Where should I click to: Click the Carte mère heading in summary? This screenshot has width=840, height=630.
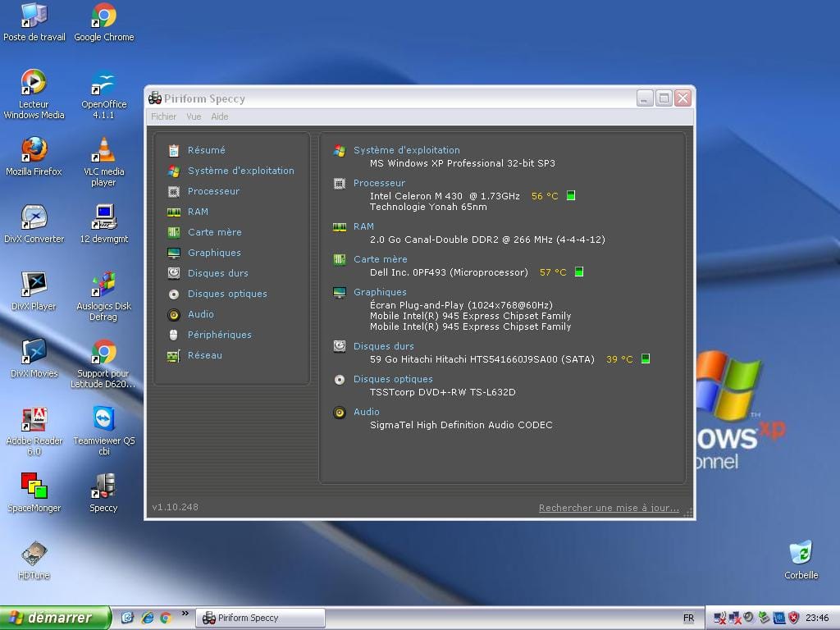381,259
